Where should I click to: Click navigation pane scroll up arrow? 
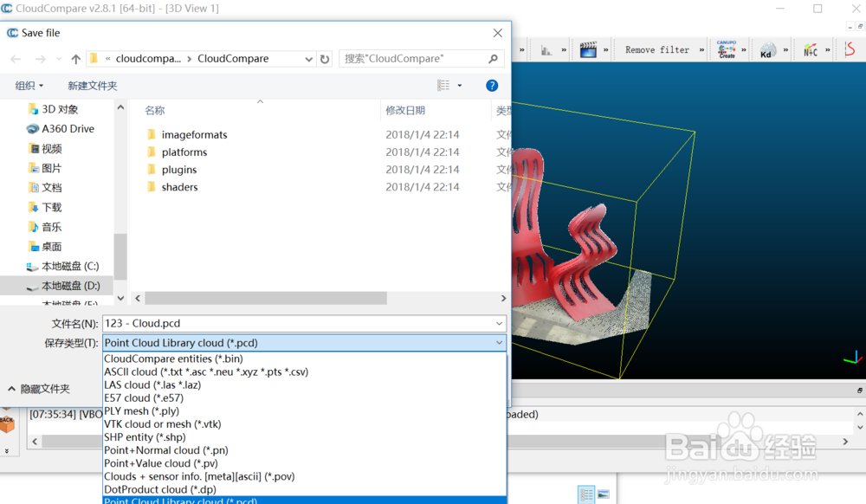coord(120,107)
